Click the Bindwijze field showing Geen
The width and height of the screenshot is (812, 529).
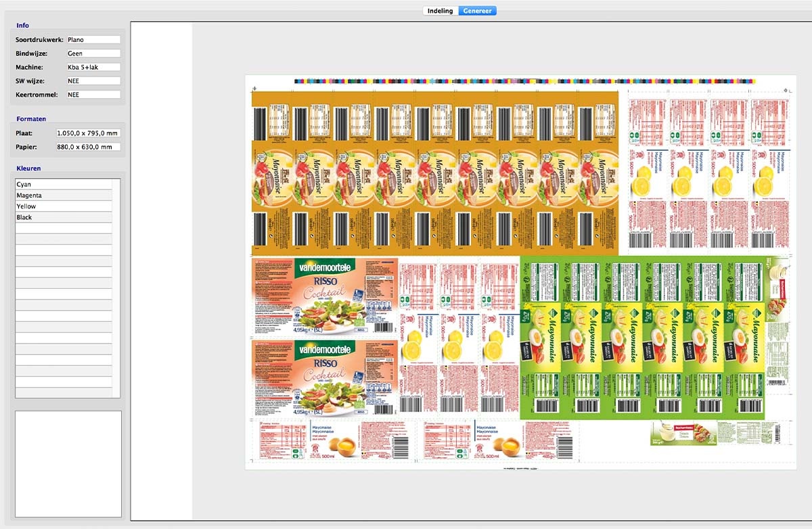tap(93, 53)
